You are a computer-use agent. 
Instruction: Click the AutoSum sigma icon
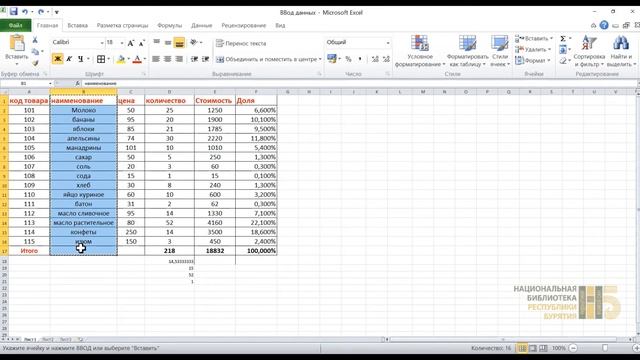[563, 38]
